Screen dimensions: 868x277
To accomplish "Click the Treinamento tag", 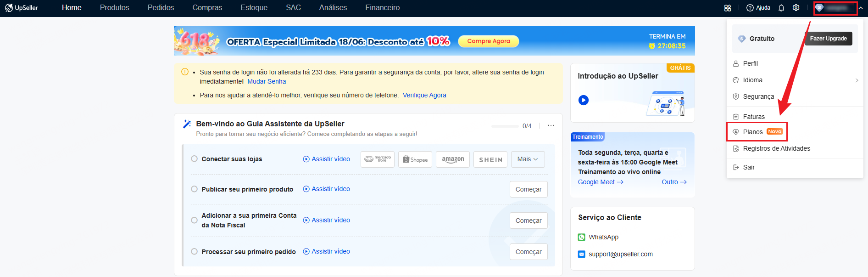I will tap(588, 137).
